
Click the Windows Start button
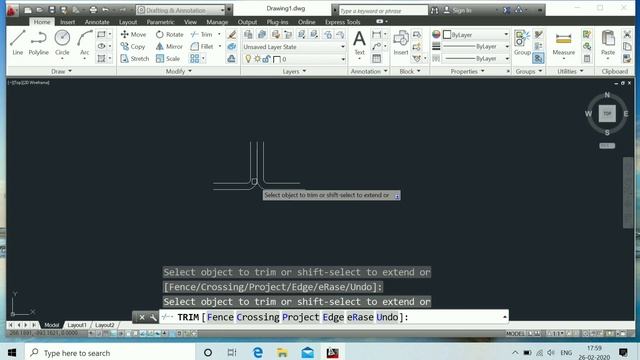pyautogui.click(x=12, y=352)
